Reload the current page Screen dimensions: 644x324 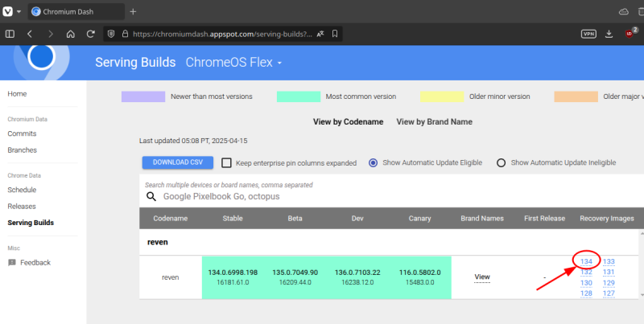91,34
